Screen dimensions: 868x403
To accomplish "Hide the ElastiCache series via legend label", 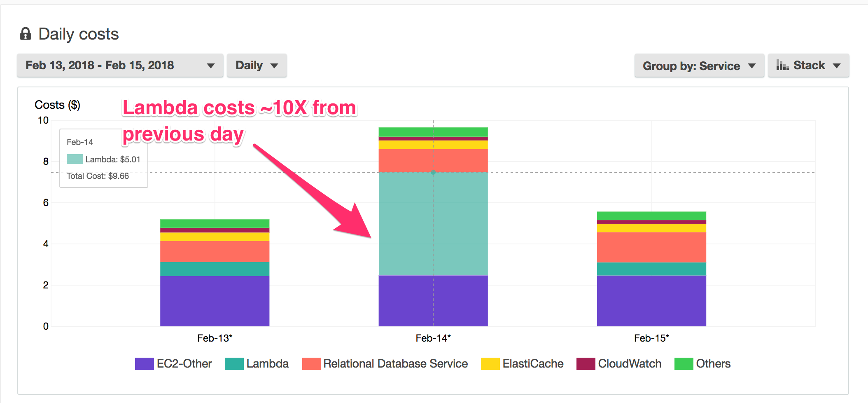I will pos(533,364).
